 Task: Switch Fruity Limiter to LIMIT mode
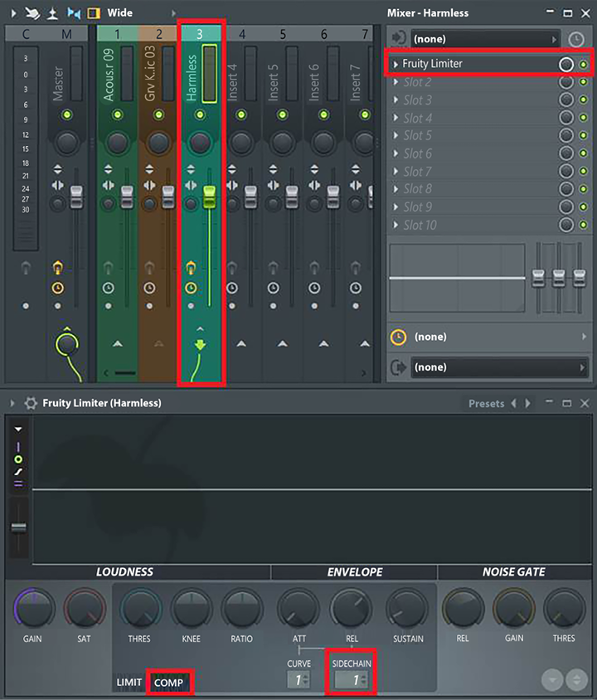point(129,683)
